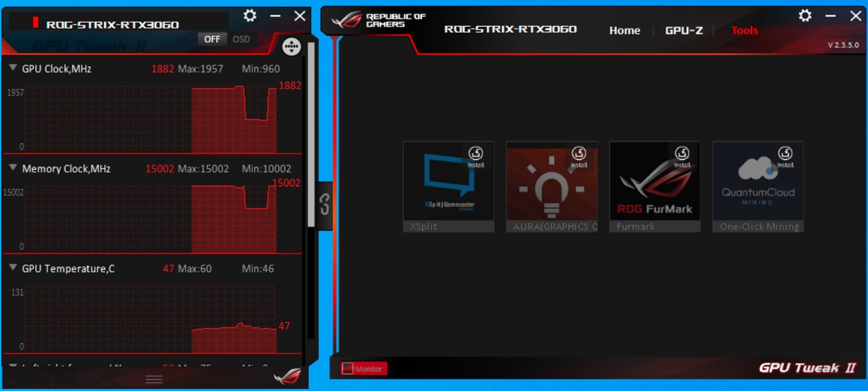Click the "131" axis label on temperature graph
This screenshot has width=868, height=391.
[x=16, y=293]
